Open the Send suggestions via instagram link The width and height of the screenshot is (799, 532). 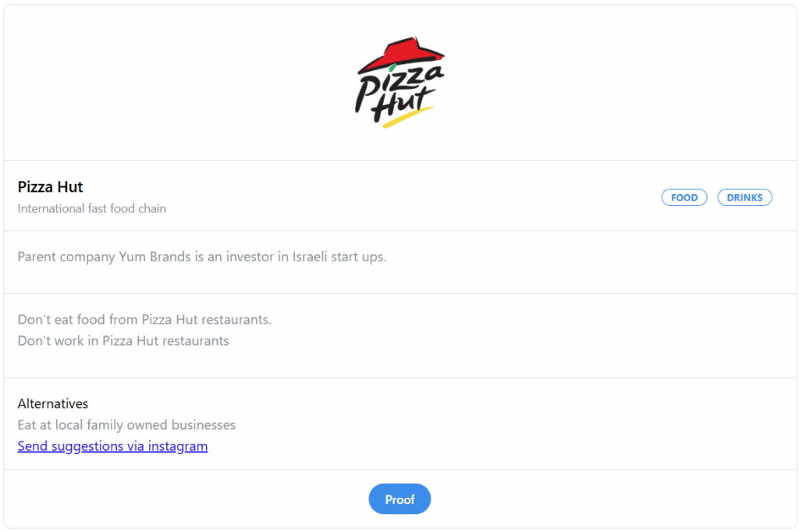pos(112,446)
